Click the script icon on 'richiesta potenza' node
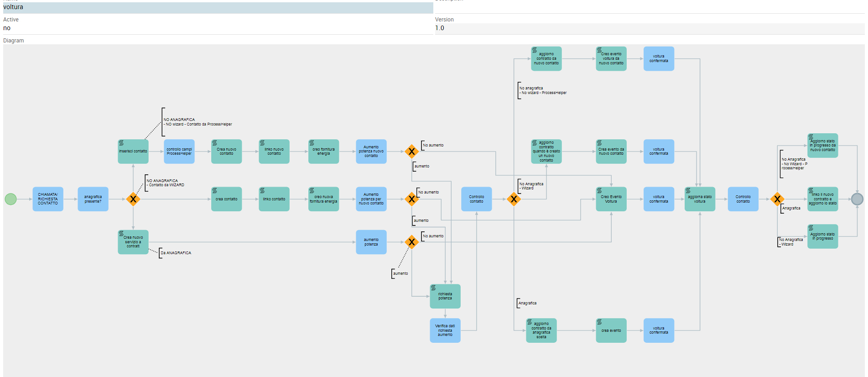This screenshot has width=868, height=377. [433, 288]
